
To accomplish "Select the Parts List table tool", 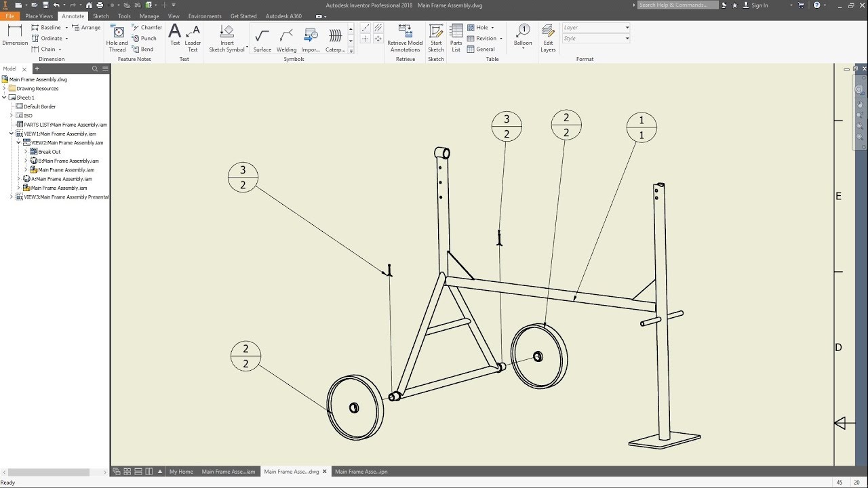I will click(456, 37).
